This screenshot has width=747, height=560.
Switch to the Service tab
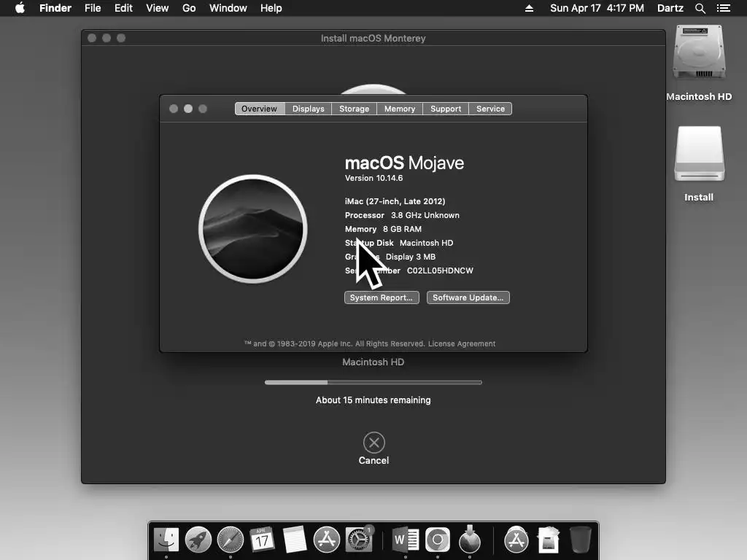[490, 109]
